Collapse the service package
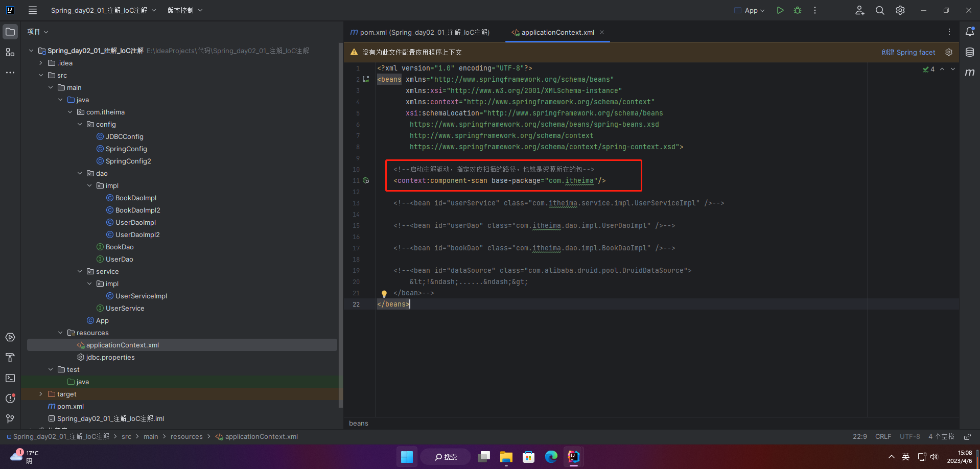Viewport: 980px width, 469px height. (x=80, y=271)
